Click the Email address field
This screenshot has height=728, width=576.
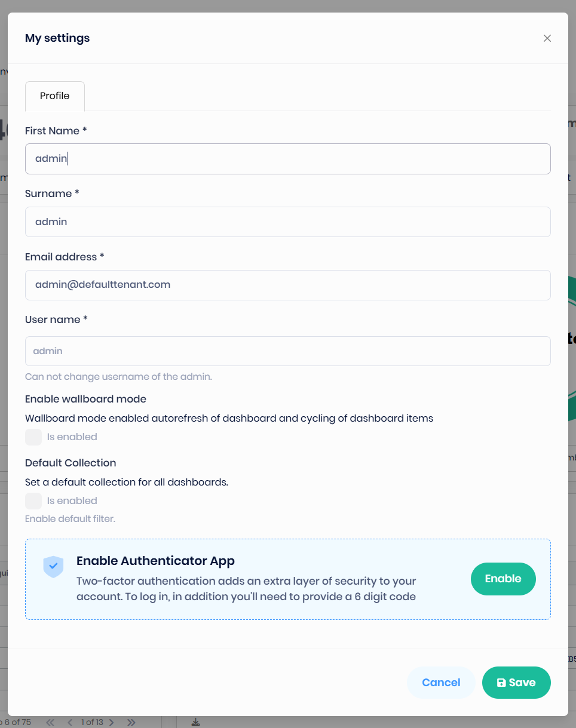287,285
